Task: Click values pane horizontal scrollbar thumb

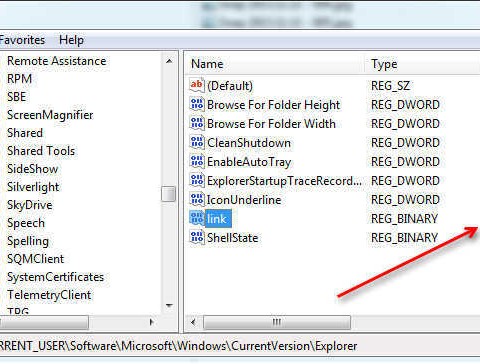Action: (x=277, y=322)
